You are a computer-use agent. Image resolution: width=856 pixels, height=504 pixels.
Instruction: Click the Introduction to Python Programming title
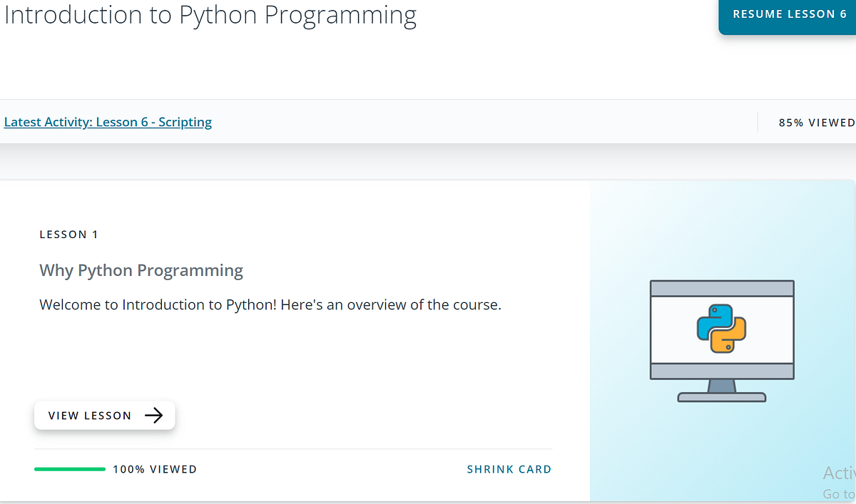(210, 15)
